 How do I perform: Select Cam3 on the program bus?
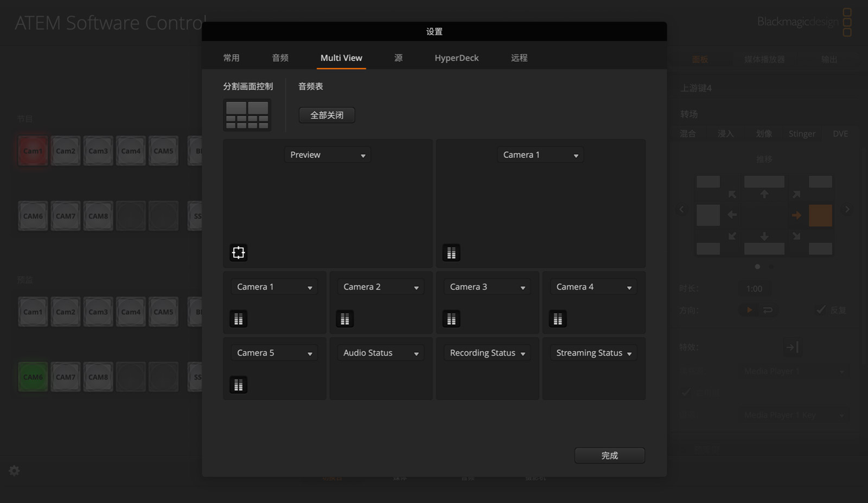[x=98, y=151]
